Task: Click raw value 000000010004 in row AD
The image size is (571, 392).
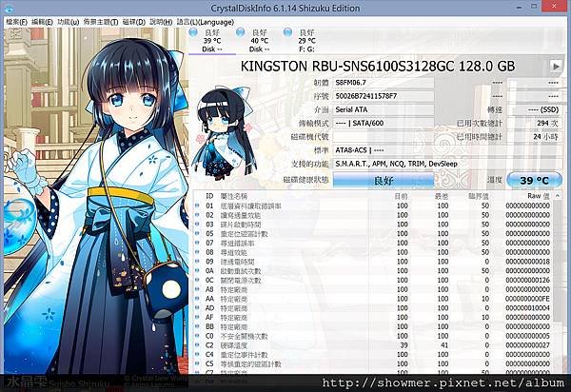Action: coord(527,308)
